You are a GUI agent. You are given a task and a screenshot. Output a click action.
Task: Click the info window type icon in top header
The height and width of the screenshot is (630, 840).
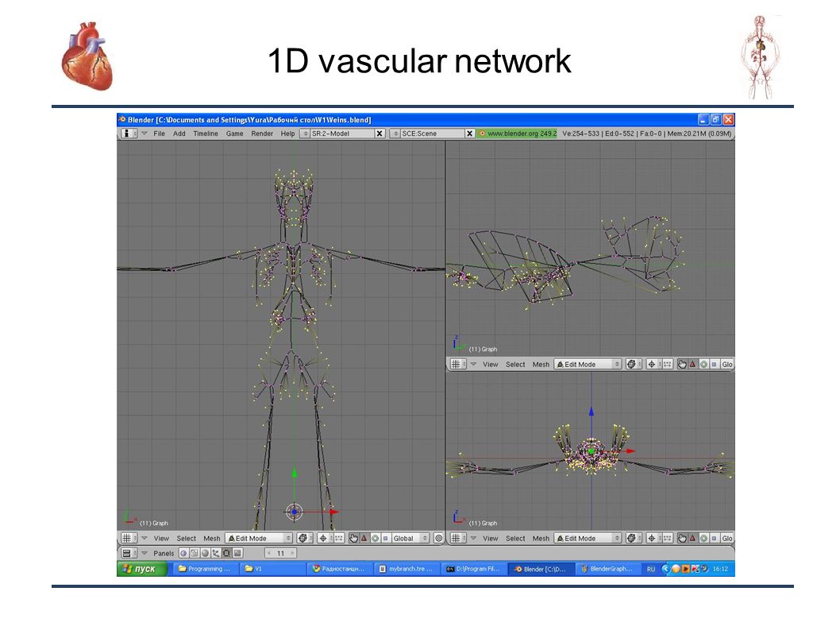click(129, 133)
